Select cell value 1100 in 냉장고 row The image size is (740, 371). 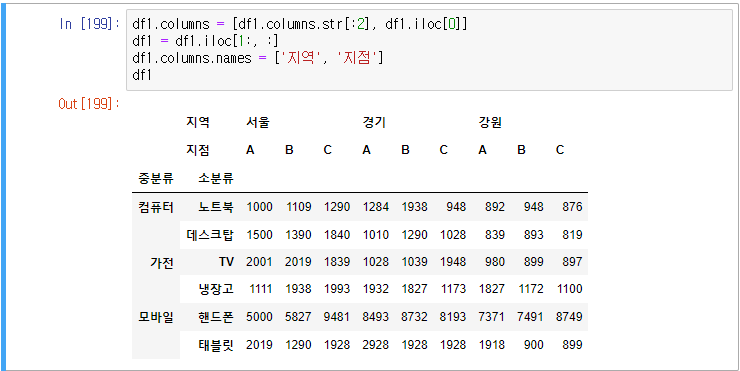[x=569, y=289]
